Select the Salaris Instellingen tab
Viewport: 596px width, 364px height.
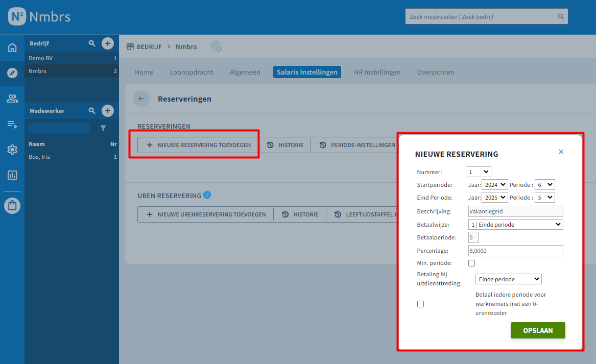(307, 72)
